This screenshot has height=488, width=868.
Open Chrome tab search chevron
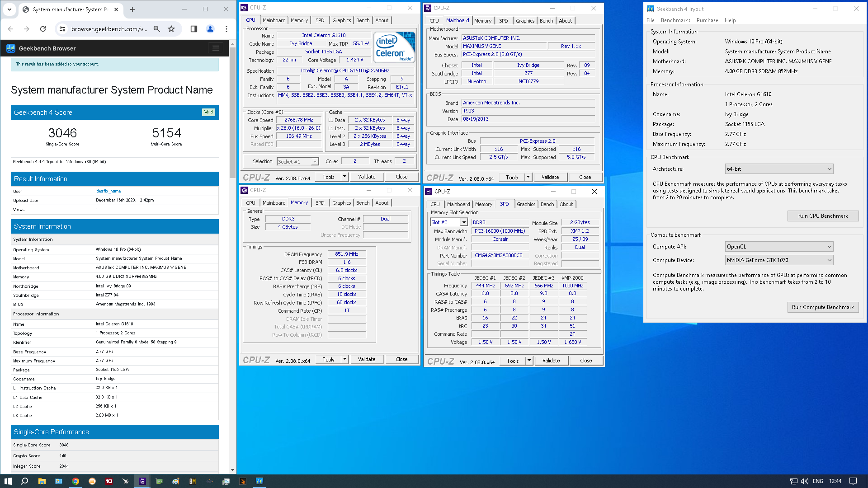pyautogui.click(x=9, y=9)
